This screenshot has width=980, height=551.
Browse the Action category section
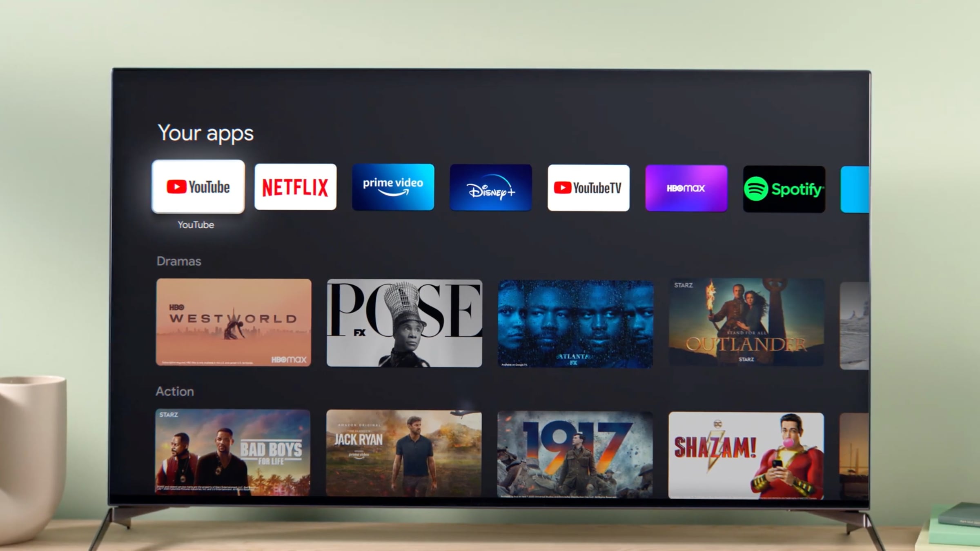pyautogui.click(x=174, y=391)
